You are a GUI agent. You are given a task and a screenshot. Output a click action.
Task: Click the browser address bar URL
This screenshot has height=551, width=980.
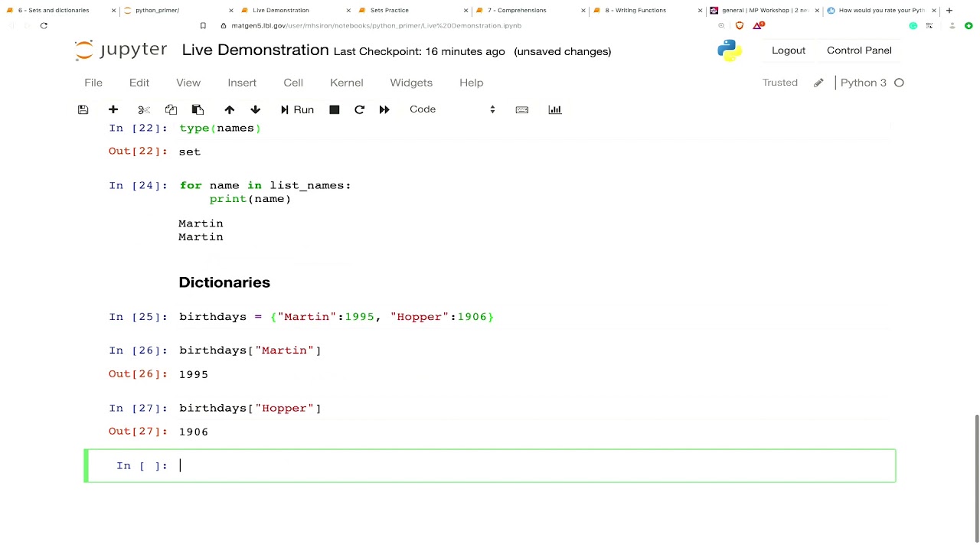pyautogui.click(x=377, y=25)
